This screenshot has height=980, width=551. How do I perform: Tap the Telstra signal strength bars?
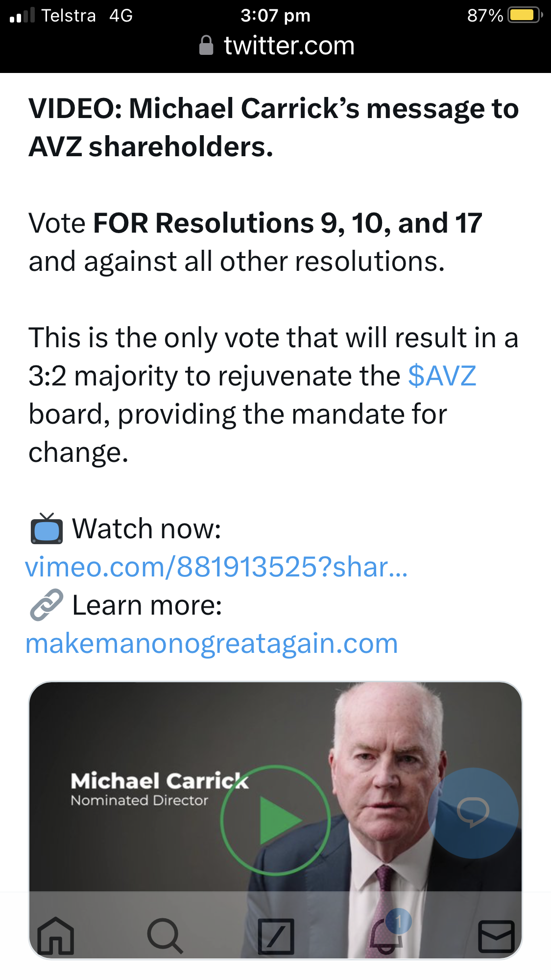22,15
